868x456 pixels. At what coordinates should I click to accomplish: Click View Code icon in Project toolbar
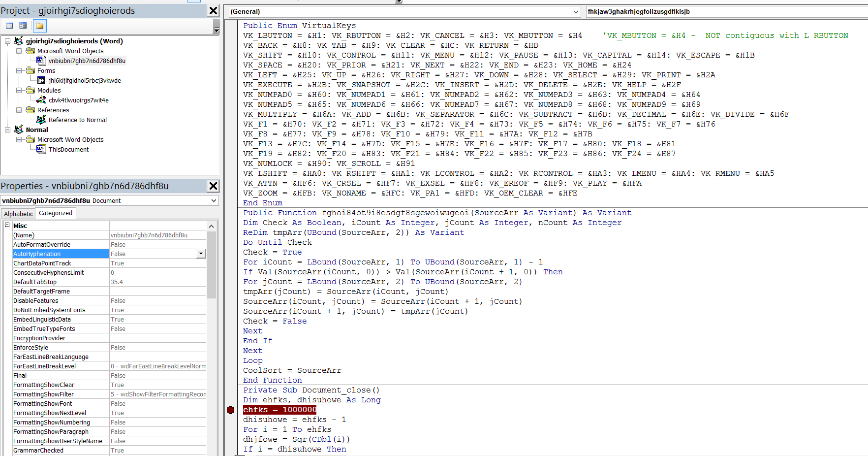click(9, 26)
